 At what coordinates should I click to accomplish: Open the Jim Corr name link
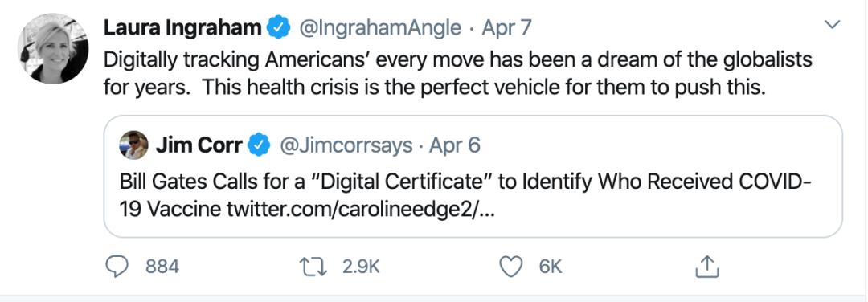click(x=199, y=145)
